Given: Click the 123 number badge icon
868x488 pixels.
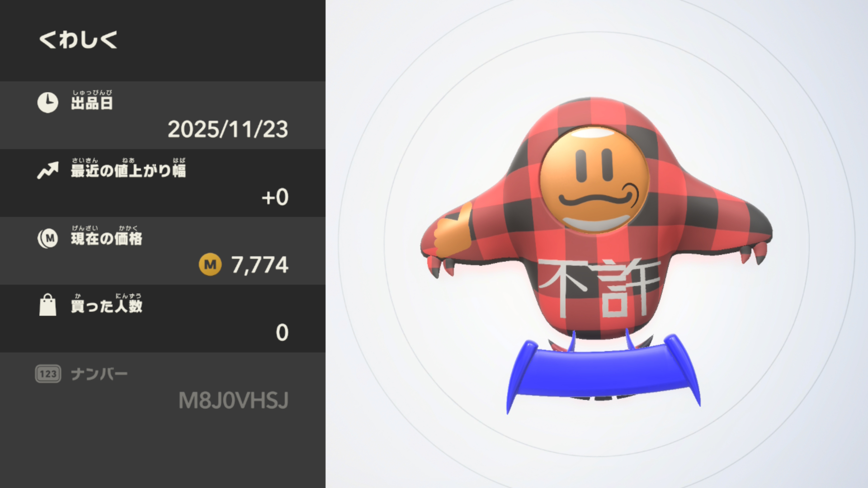Looking at the screenshot, I should (x=48, y=374).
